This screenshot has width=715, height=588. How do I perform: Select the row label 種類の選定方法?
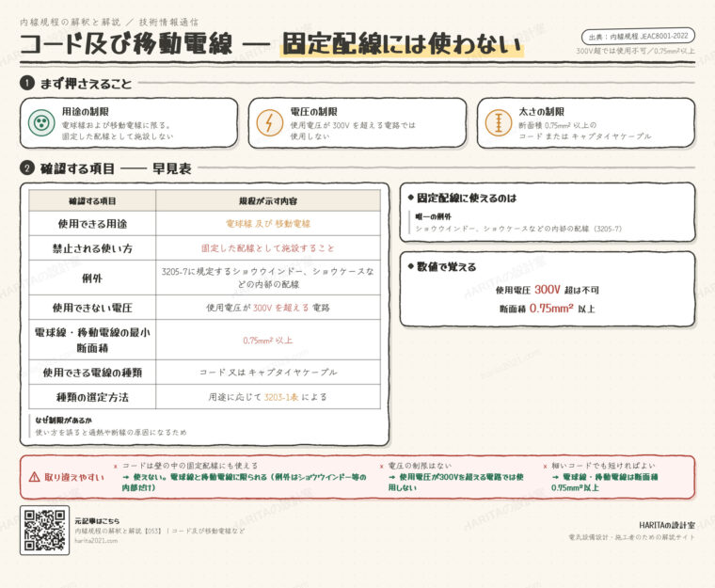click(92, 397)
